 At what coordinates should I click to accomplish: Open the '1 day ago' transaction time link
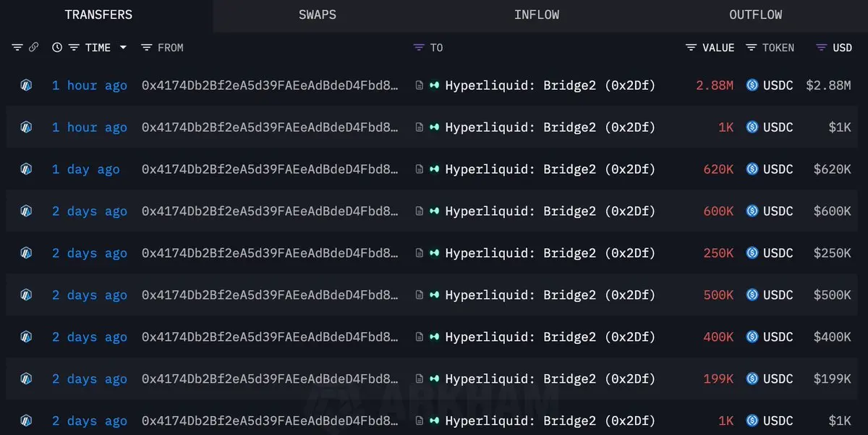pos(86,169)
